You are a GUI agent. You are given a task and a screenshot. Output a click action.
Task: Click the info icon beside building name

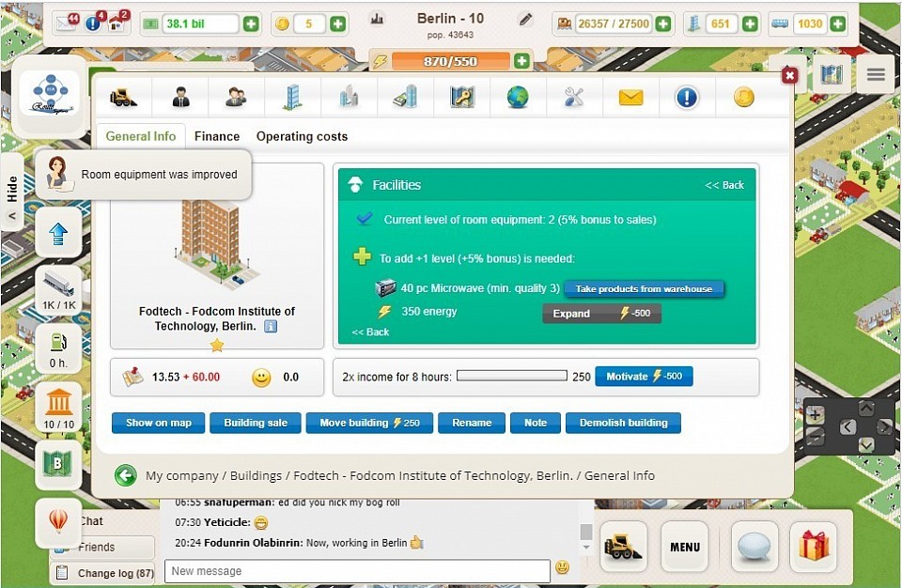(271, 326)
